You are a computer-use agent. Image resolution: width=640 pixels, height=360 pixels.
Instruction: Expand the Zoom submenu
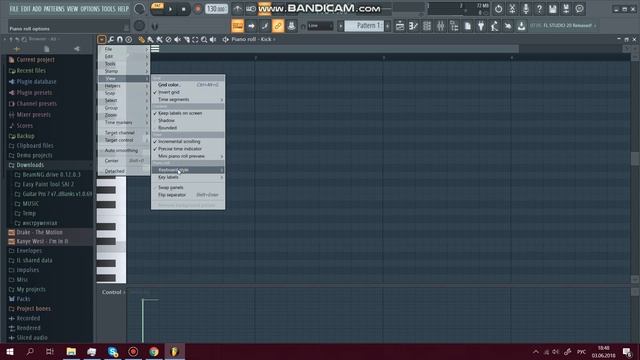point(124,116)
